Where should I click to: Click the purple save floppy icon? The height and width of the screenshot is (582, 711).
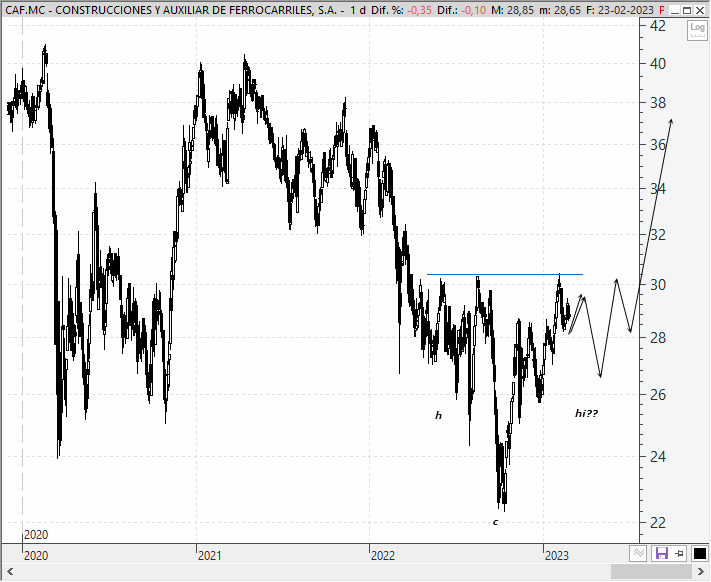click(x=662, y=553)
